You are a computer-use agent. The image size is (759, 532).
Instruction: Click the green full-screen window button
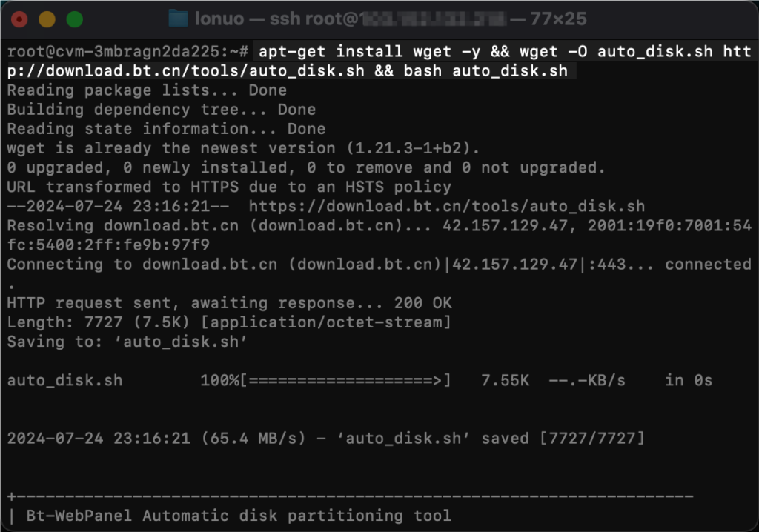[74, 19]
